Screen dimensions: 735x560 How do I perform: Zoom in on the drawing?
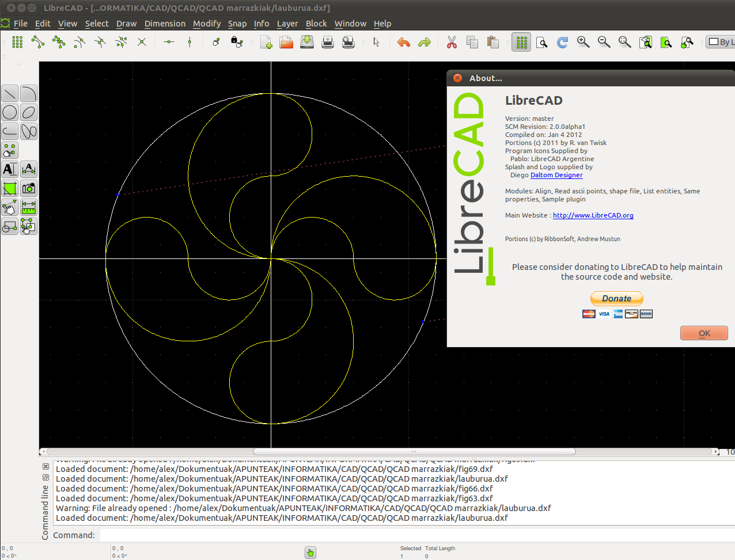click(x=584, y=42)
